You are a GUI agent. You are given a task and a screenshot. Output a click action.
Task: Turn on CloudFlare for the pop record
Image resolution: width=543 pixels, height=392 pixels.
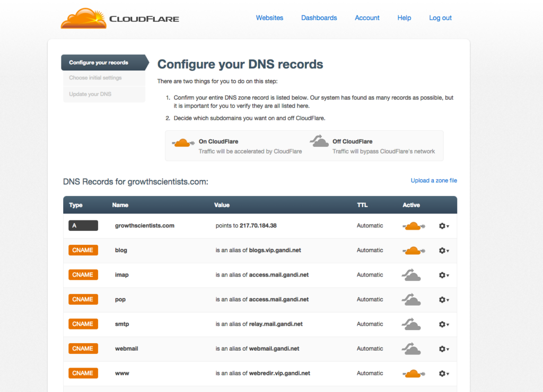[411, 299]
